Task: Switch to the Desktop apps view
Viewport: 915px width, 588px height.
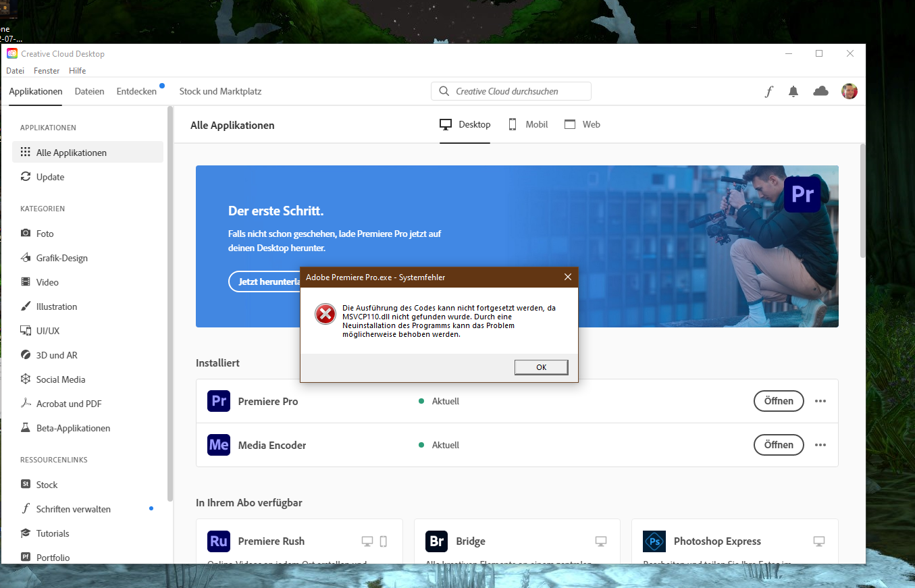Action: (465, 125)
